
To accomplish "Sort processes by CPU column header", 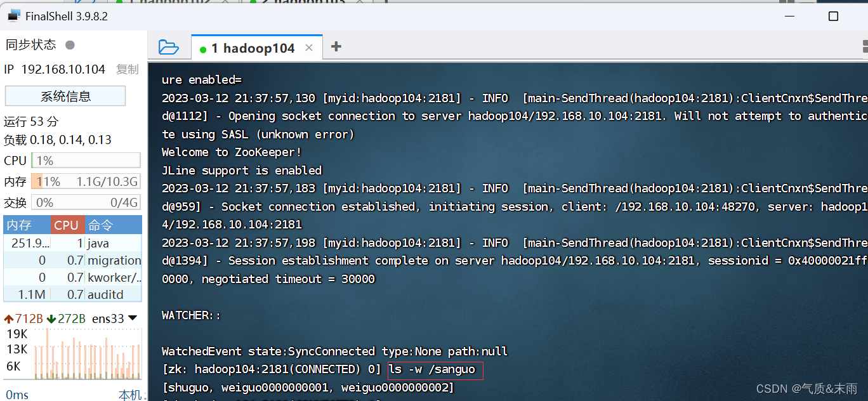I will 67,225.
